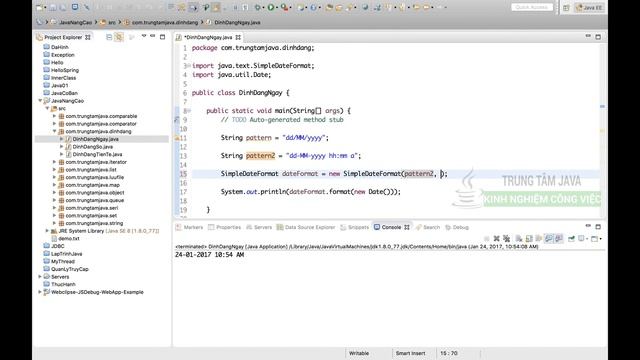Click Remove All Terminated Launches icon

(x=507, y=238)
